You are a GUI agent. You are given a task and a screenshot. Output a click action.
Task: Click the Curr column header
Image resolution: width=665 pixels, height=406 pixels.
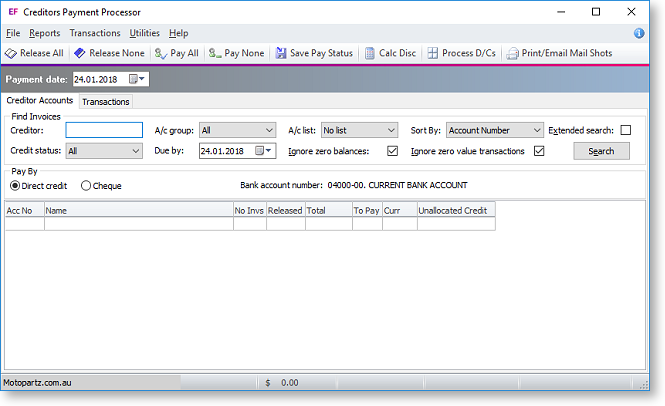tap(400, 210)
